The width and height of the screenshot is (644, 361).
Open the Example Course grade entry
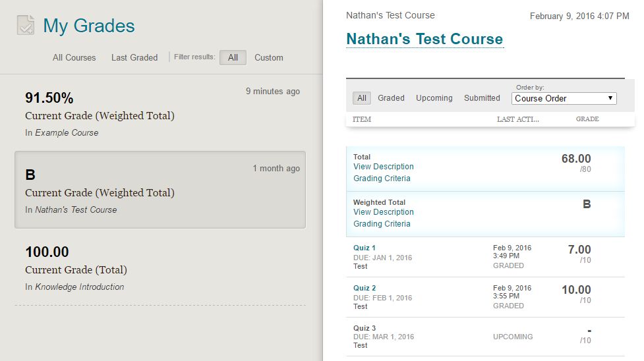pyautogui.click(x=160, y=113)
